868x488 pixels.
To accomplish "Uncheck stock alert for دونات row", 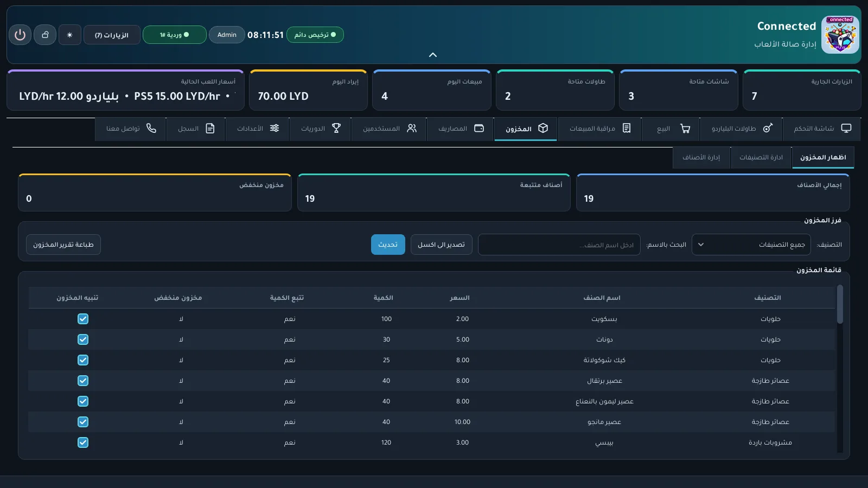I will [83, 339].
